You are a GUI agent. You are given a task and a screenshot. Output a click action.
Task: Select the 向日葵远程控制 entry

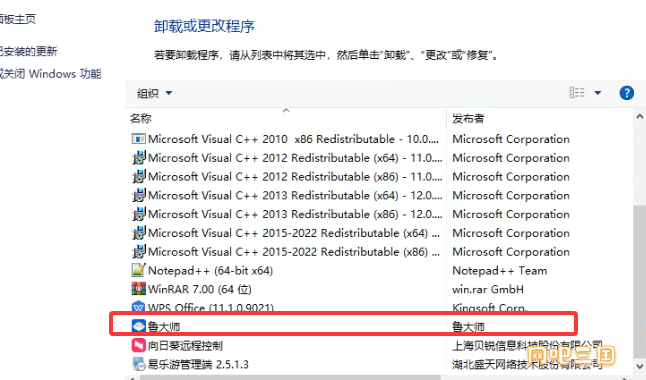click(185, 345)
